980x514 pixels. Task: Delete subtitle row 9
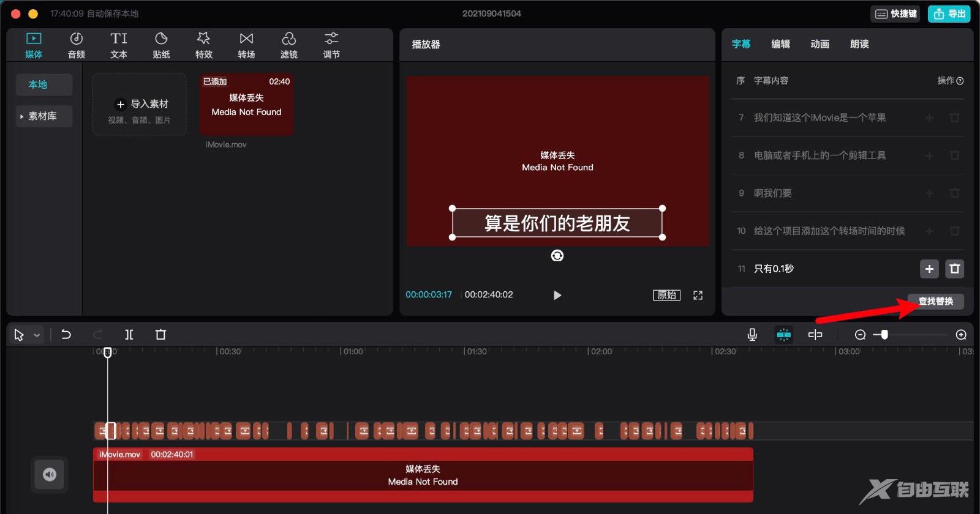pyautogui.click(x=954, y=193)
